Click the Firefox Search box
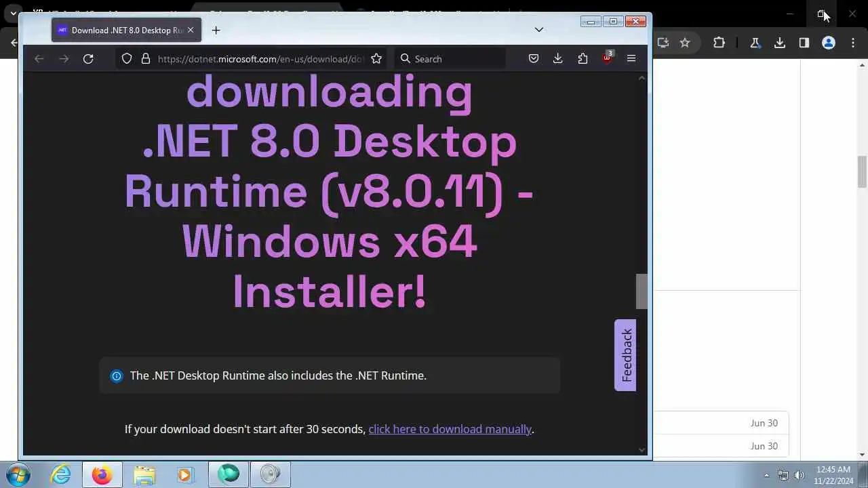 tap(450, 59)
